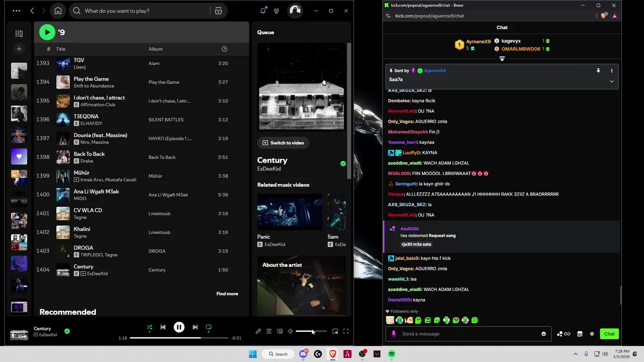The height and width of the screenshot is (362, 644).
Task: Mute Spotify using the speaker icon
Action: pos(290,331)
